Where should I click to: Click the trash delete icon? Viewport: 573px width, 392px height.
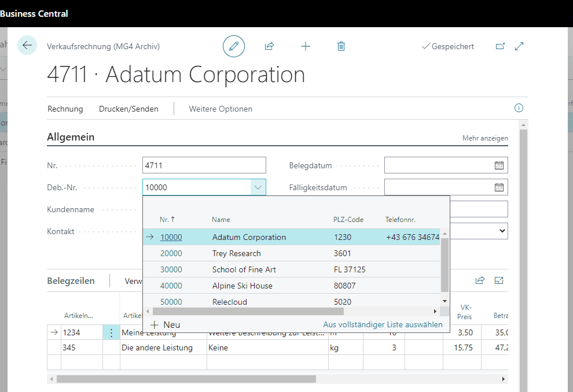341,46
